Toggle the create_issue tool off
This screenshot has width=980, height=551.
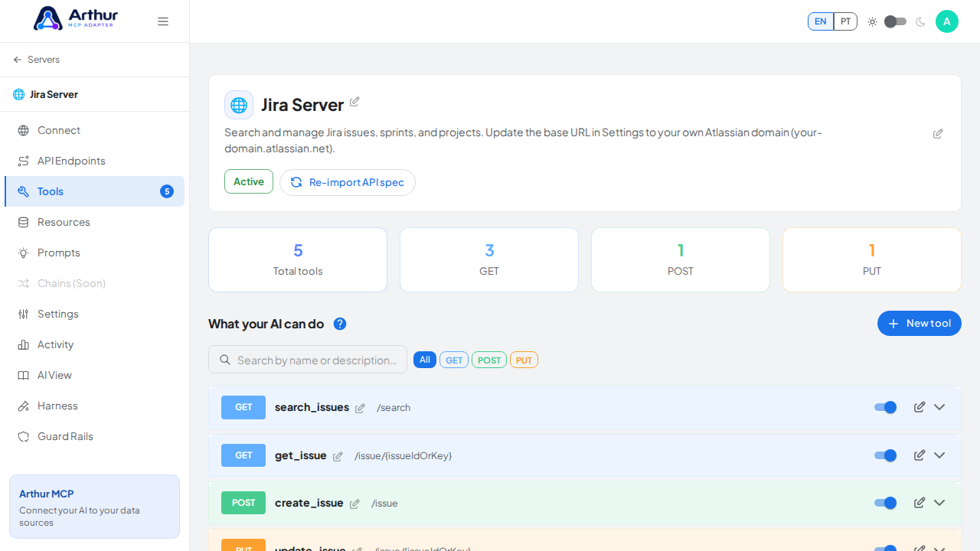(x=886, y=503)
